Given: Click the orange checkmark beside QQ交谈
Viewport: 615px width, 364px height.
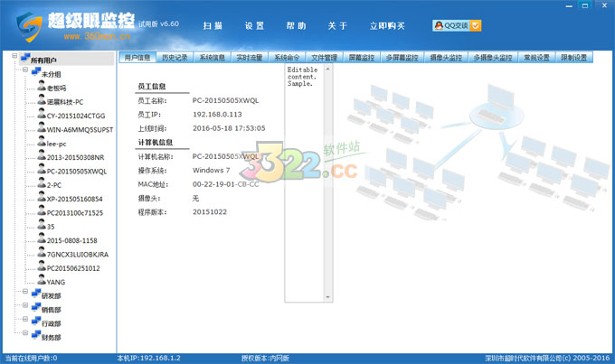Looking at the screenshot, I should coord(476,25).
